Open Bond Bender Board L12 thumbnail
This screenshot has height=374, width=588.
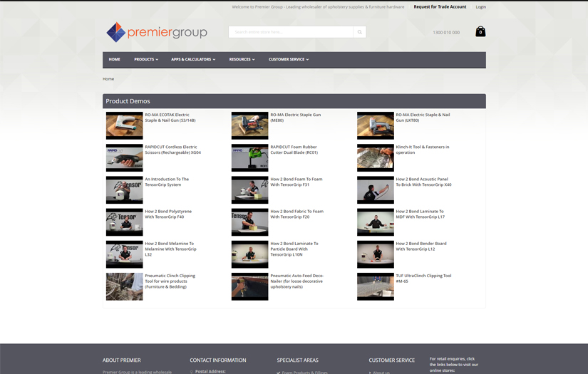376,254
